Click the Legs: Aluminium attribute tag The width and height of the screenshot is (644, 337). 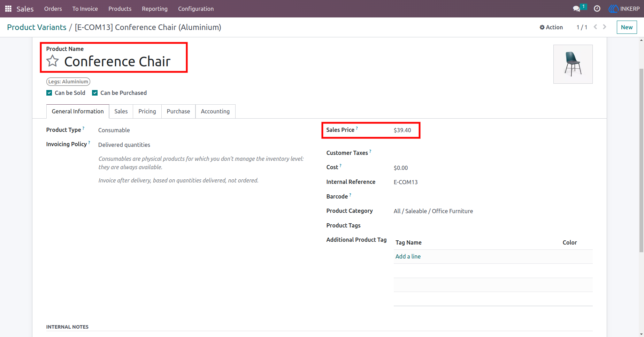[68, 82]
